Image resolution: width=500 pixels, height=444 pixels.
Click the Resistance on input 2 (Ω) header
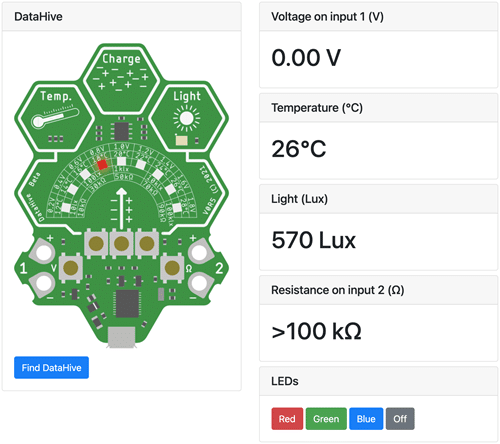[x=379, y=290]
